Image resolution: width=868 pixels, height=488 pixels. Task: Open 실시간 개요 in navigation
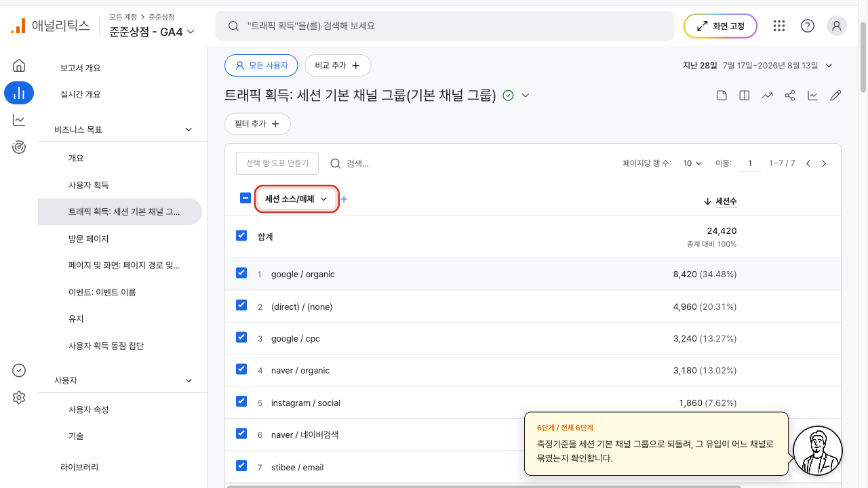pyautogui.click(x=81, y=94)
